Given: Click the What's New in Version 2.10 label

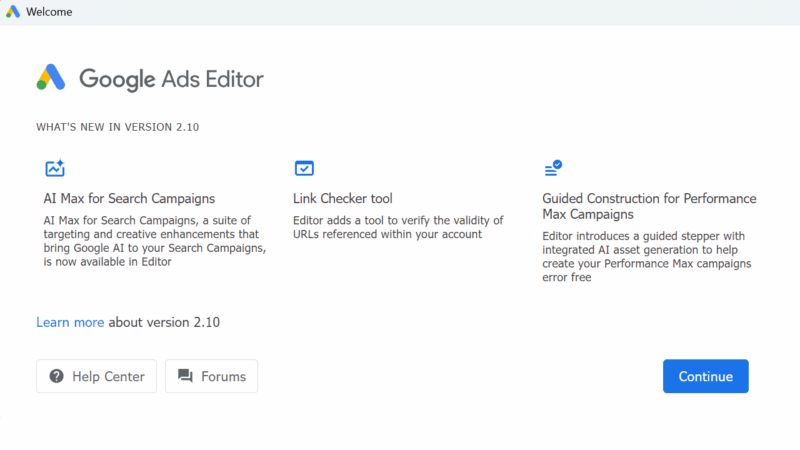Looking at the screenshot, I should point(117,127).
